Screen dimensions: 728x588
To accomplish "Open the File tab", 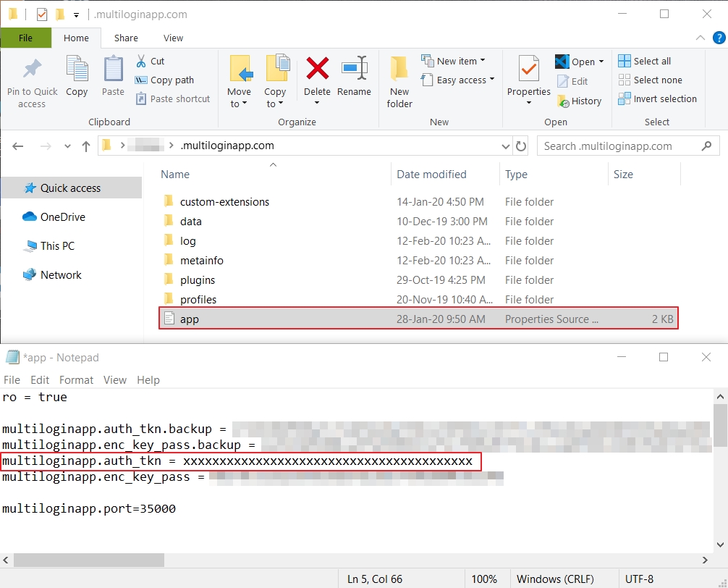I will tap(25, 38).
